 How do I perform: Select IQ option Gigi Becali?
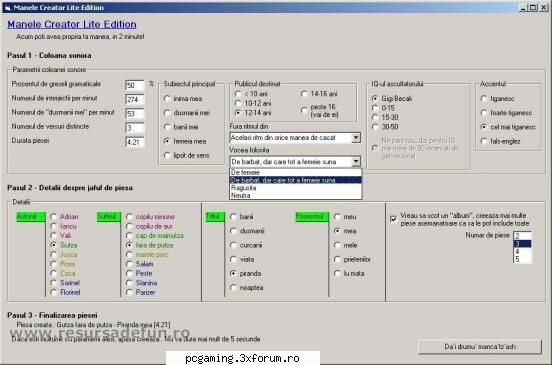tap(375, 99)
